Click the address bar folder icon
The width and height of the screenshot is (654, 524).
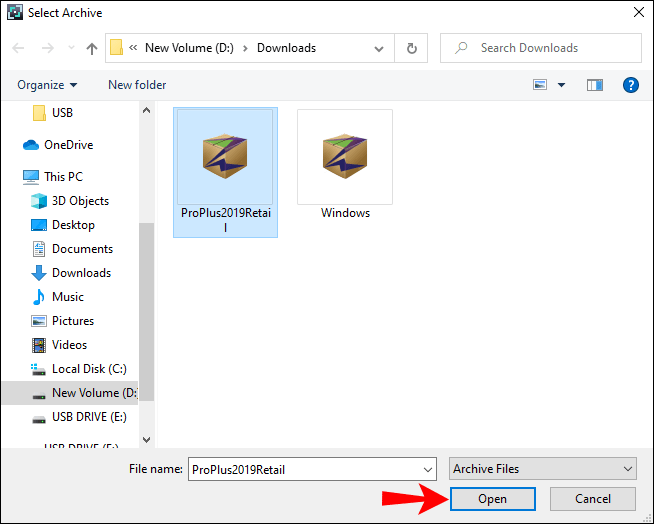click(116, 48)
